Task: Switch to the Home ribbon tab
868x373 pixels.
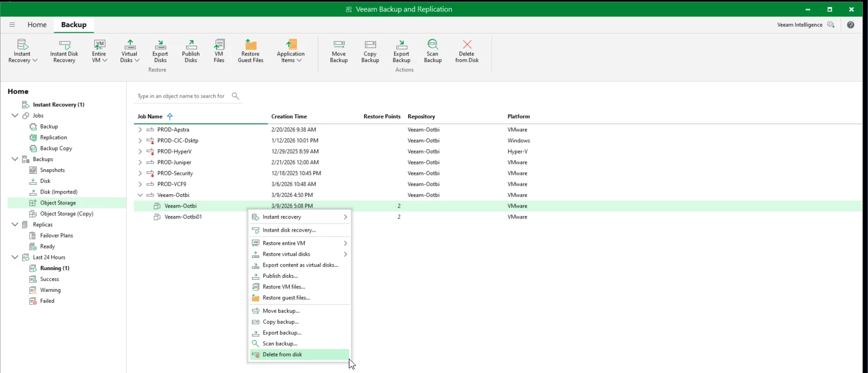Action: tap(37, 25)
